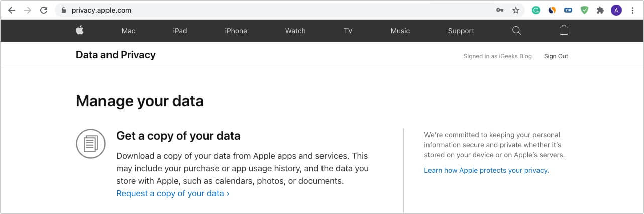Click 'Request a copy of your data' link
The width and height of the screenshot is (644, 214).
point(173,193)
